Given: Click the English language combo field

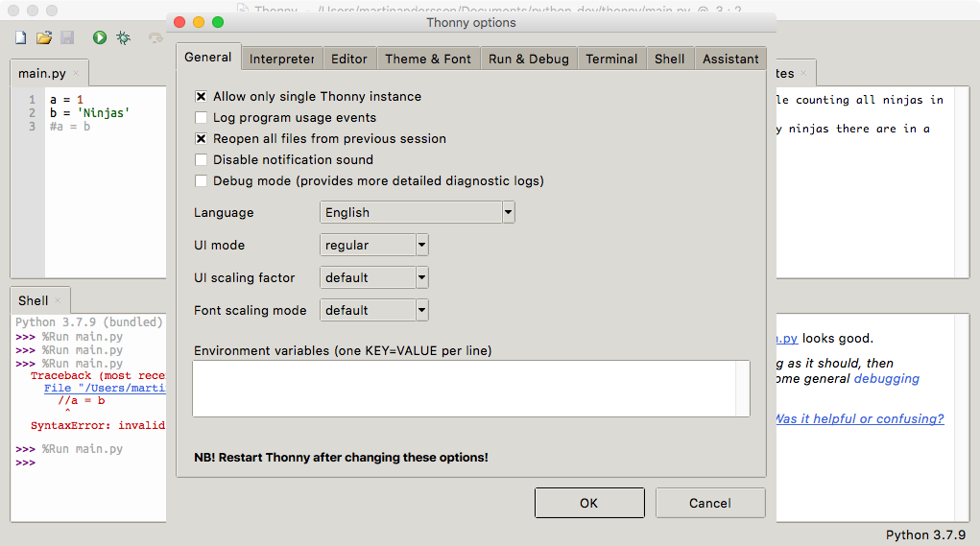Looking at the screenshot, I should [411, 212].
